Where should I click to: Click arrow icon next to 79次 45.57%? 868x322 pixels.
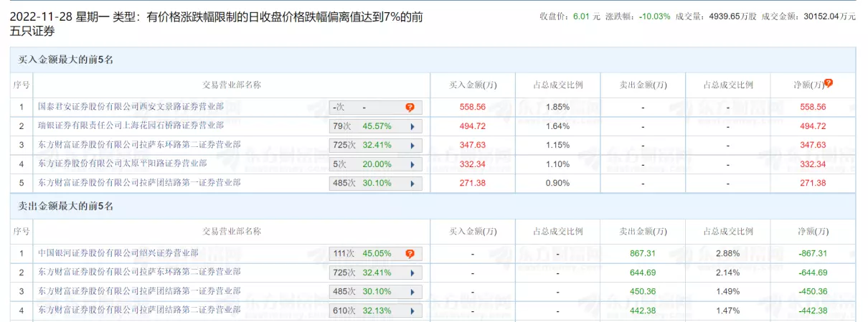click(x=412, y=126)
